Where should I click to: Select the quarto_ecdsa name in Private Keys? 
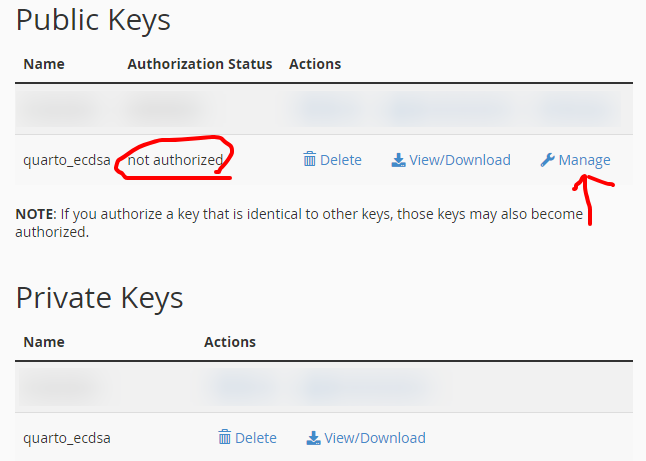tap(67, 438)
